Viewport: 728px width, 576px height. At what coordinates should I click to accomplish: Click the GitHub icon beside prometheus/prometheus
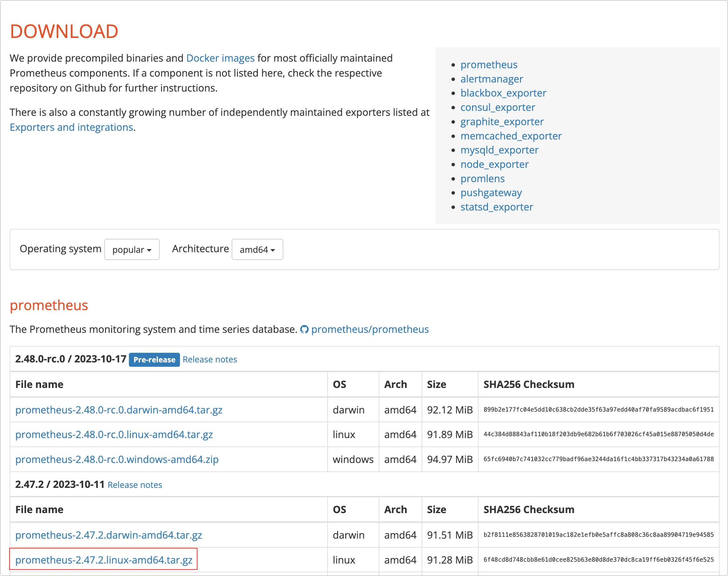[304, 329]
